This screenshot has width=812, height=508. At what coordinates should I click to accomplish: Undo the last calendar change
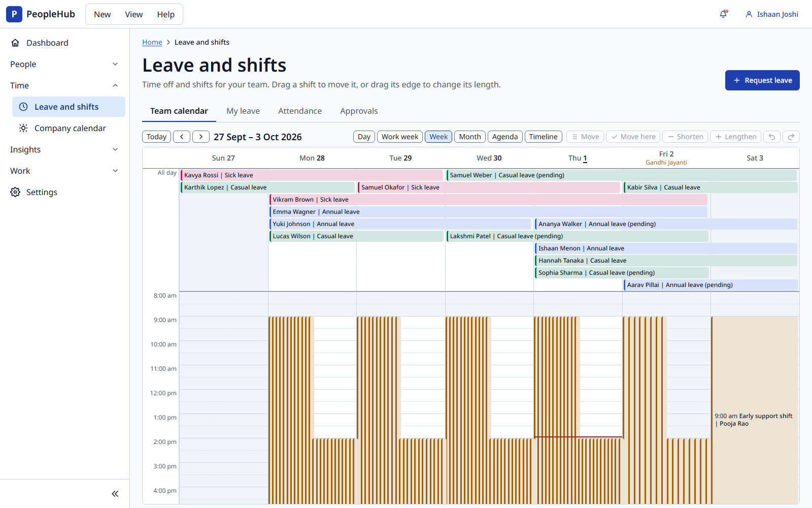772,137
